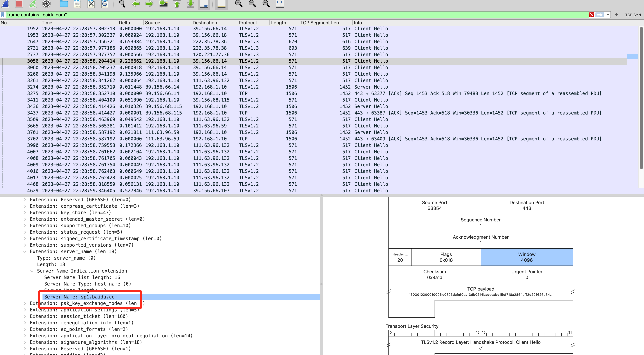Viewport: 644px width, 355px height.
Task: Collapse the Server Name Indication extension
Action: 32,271
